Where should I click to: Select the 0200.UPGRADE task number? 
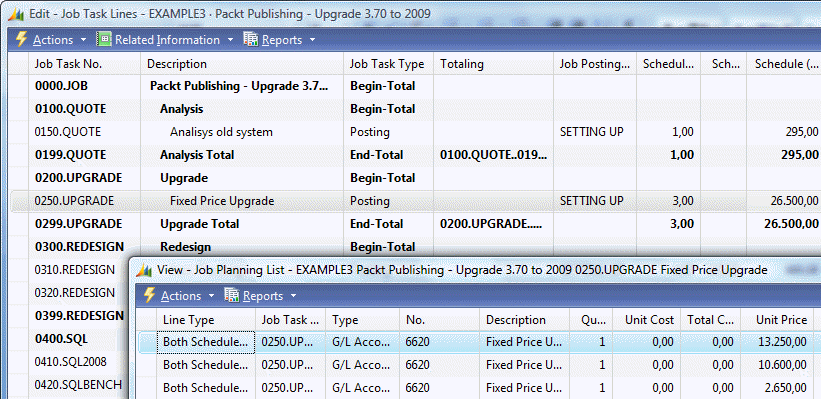tap(78, 178)
